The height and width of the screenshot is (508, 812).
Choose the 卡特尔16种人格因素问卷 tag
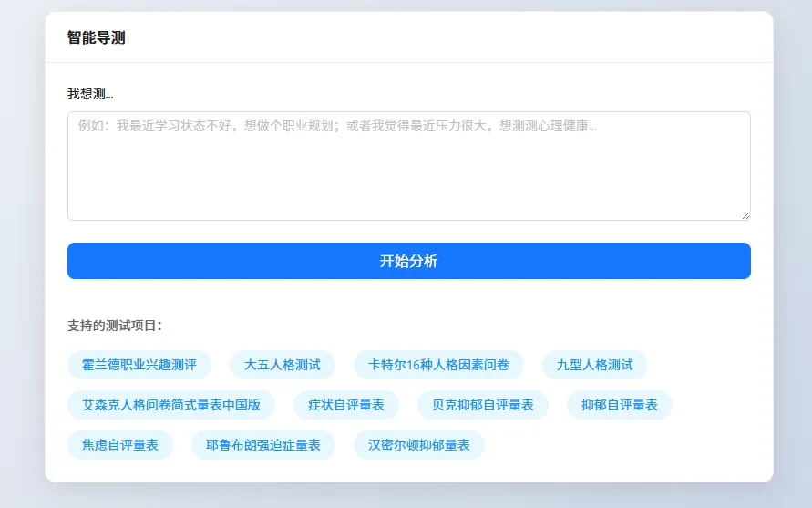tap(438, 365)
